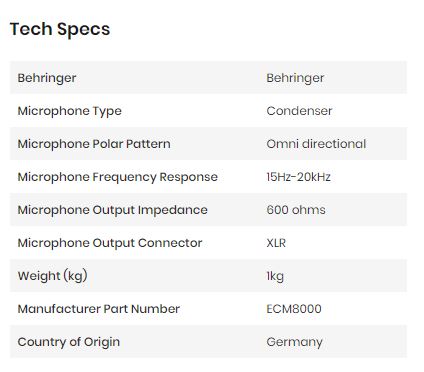424x372 pixels.
Task: Select the Microphone Frequency Response label
Action: (x=118, y=177)
